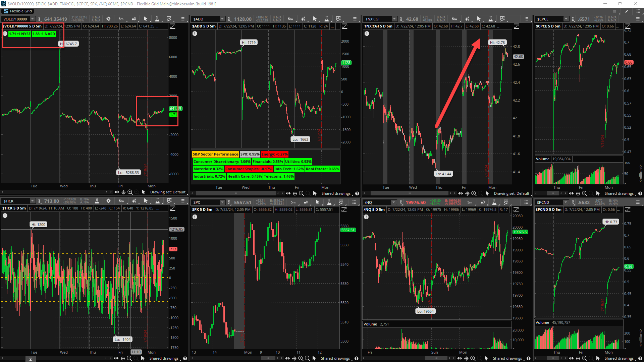
Task: Open chart settings gear in VOLD/100000 panel
Action: pos(108,19)
